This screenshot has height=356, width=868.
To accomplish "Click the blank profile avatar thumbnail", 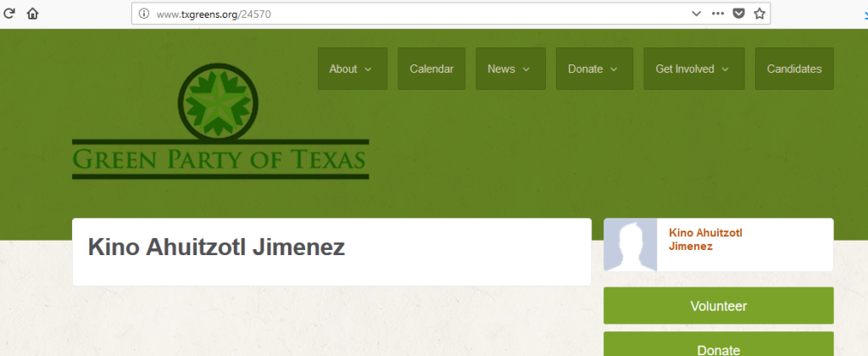I will (x=630, y=245).
